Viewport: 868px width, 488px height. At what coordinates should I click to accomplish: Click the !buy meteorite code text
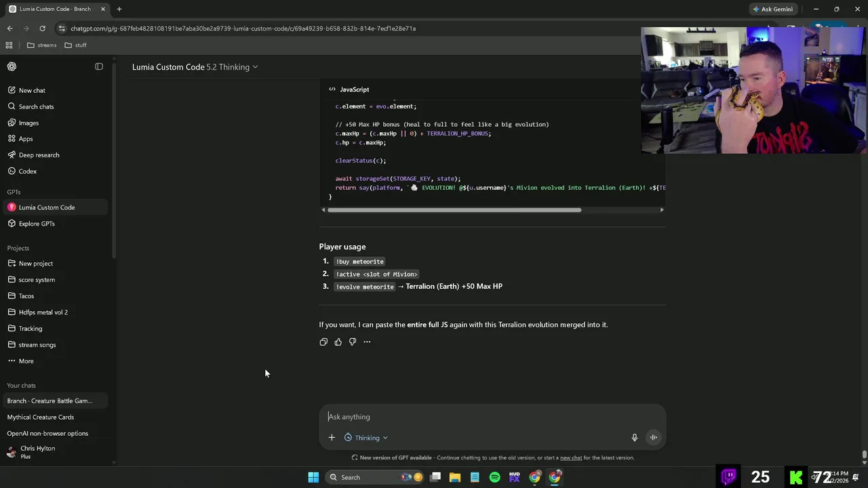360,262
